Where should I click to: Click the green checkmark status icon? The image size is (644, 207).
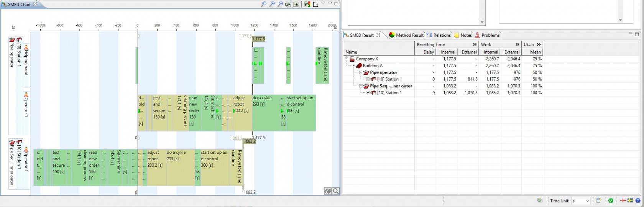[611, 200]
